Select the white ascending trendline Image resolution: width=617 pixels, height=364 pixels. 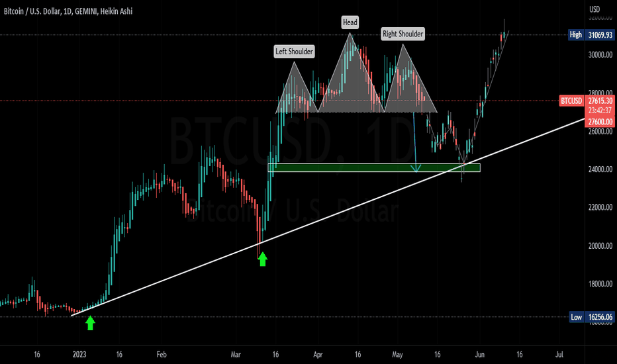[328, 217]
